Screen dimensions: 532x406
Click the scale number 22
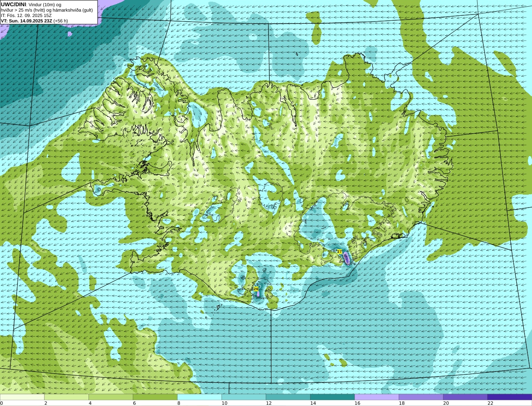(x=490, y=403)
